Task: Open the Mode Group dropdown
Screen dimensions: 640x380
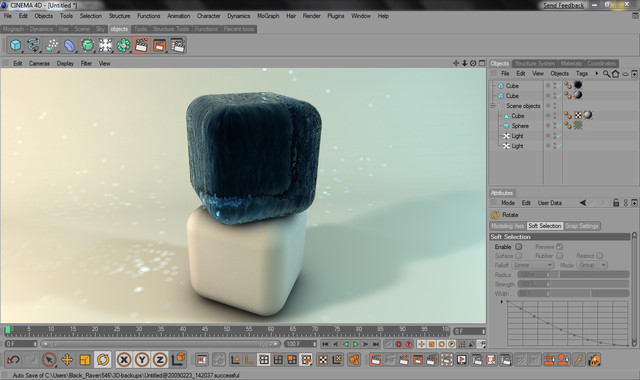Action: tap(592, 265)
